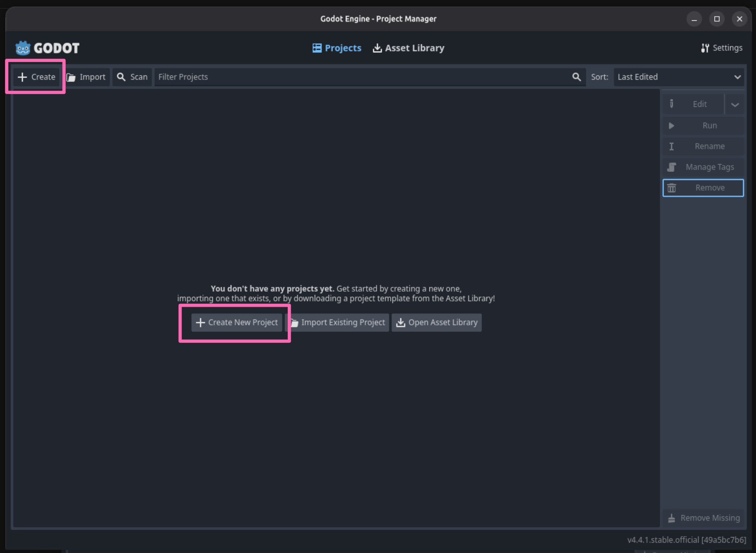Click Create New Project button
This screenshot has width=756, height=553.
[x=237, y=322]
